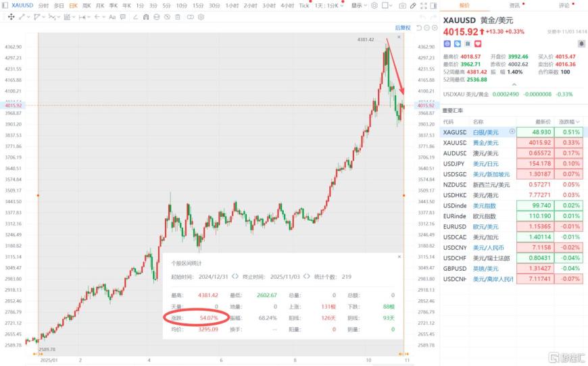
Task: Enter fullscreen chart mode icon
Action: click(423, 5)
